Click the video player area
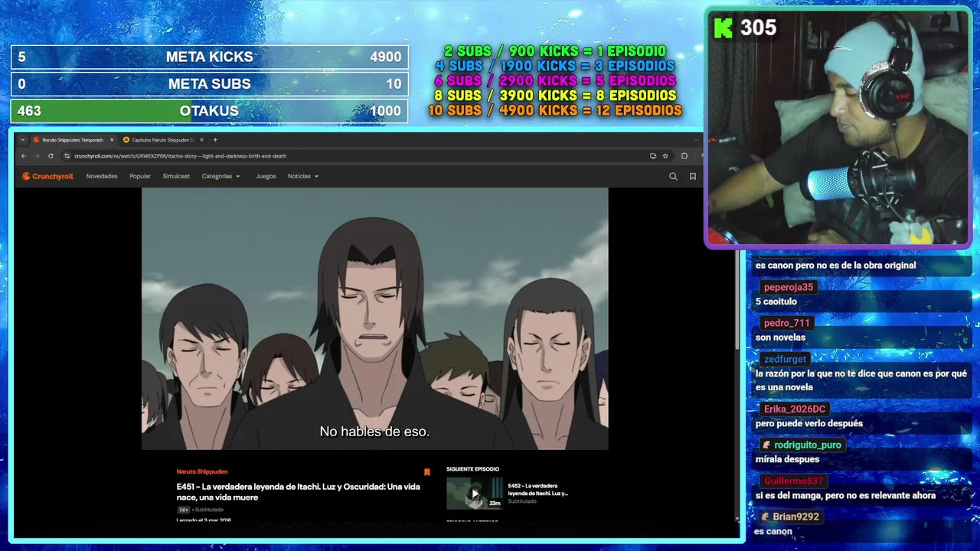 (x=374, y=318)
